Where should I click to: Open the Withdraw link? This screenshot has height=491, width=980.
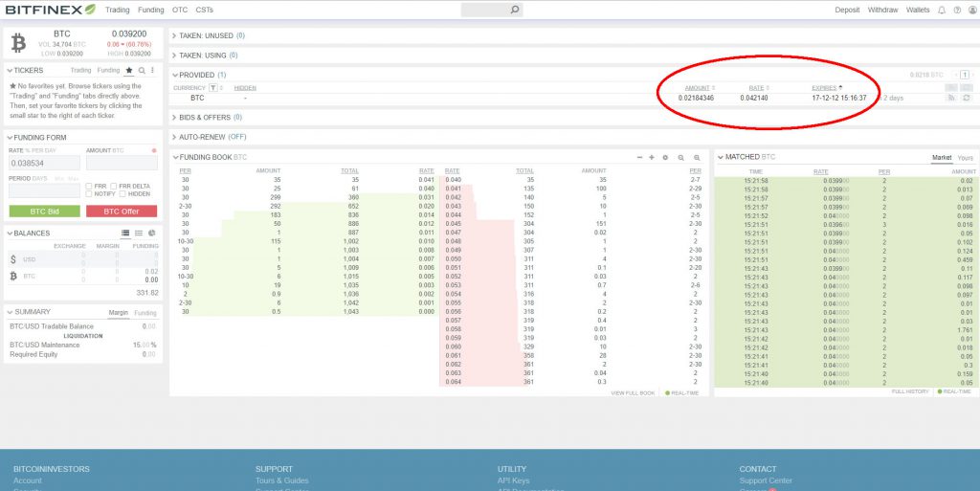[883, 10]
